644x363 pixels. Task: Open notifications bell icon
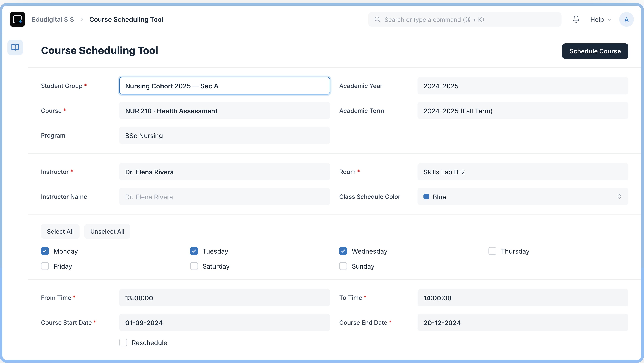click(x=576, y=19)
